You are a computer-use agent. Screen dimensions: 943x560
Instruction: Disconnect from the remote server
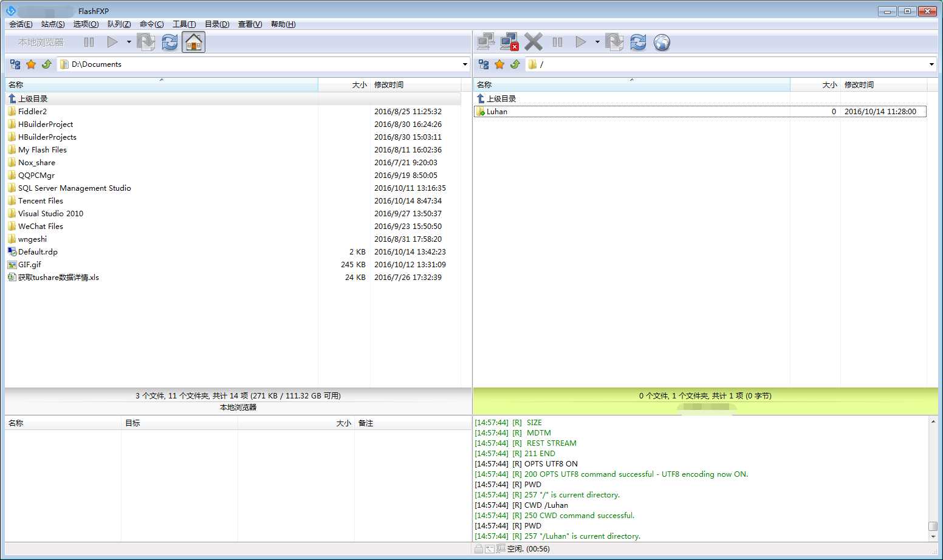pos(509,43)
